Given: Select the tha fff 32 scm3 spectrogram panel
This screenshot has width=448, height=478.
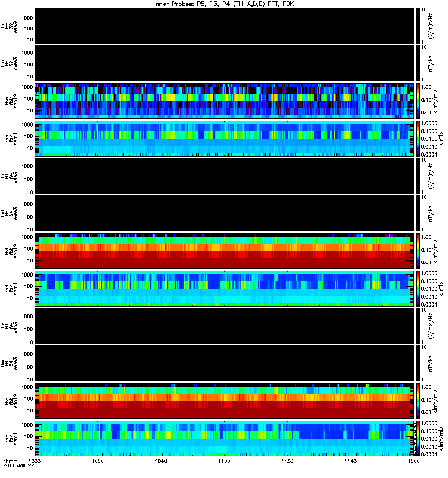Looking at the screenshot, I should click(x=224, y=63).
